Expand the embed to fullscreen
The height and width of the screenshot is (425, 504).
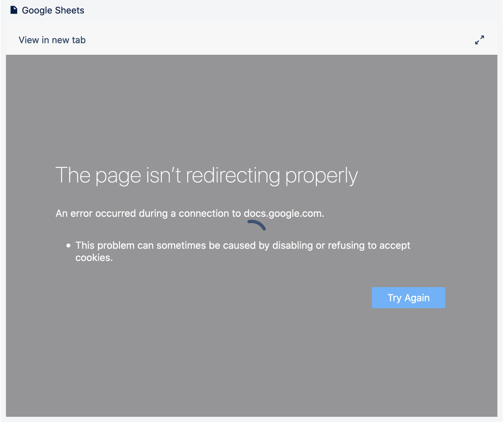click(479, 40)
